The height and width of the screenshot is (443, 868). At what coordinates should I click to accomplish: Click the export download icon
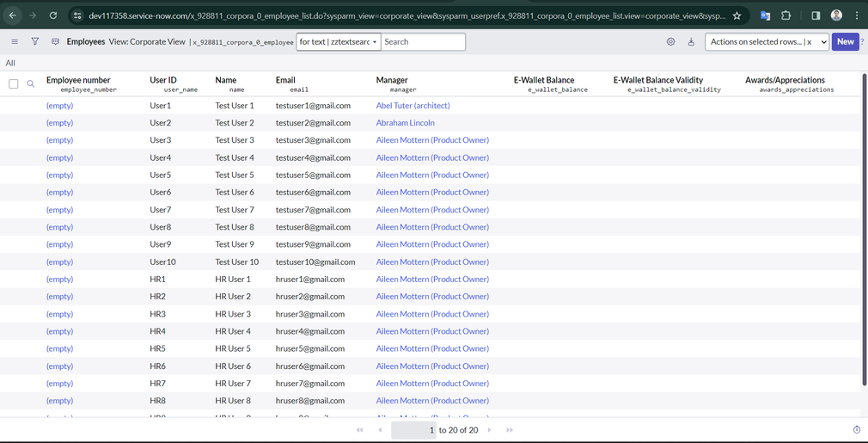coord(691,41)
